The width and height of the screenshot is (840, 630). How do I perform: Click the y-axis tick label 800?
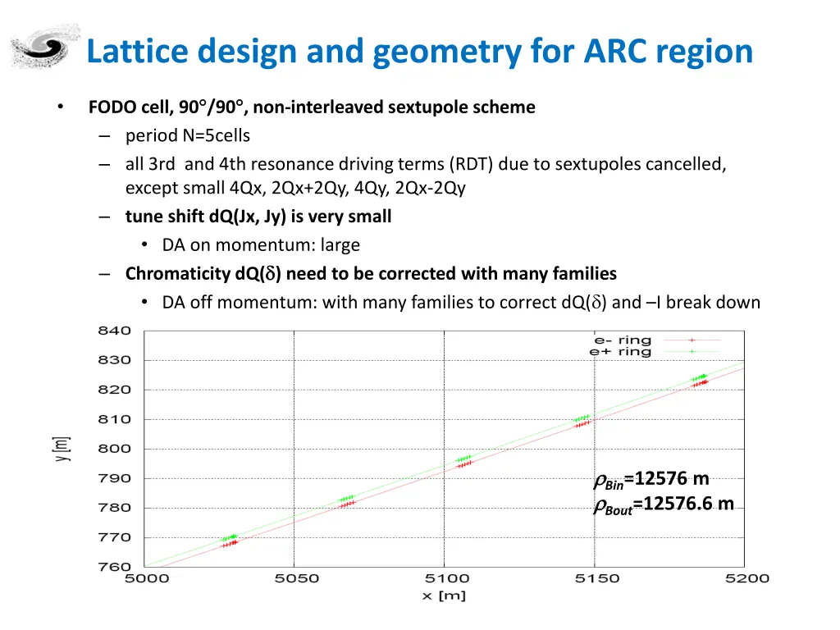pos(115,449)
